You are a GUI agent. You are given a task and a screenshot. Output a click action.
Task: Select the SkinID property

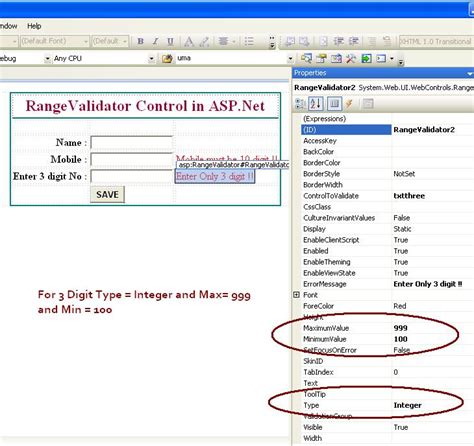[387, 361]
